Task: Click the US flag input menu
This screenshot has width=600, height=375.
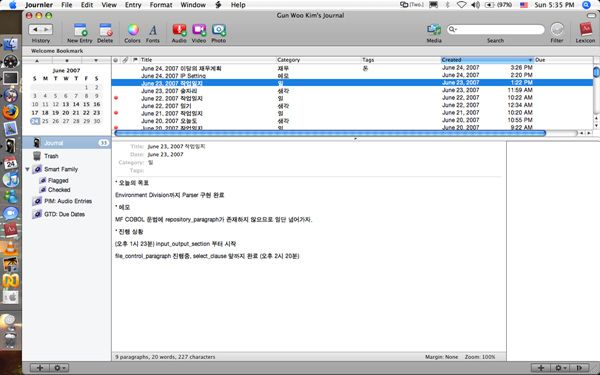Action: (x=524, y=5)
